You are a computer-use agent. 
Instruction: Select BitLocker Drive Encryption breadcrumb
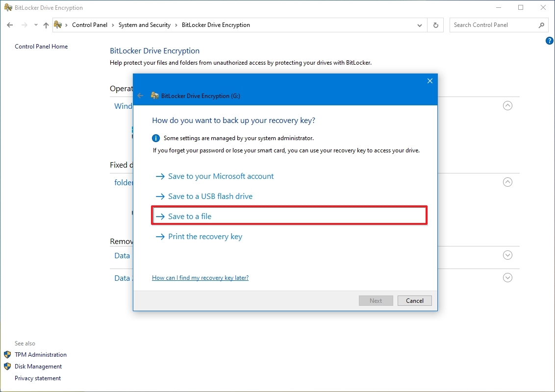click(x=216, y=25)
